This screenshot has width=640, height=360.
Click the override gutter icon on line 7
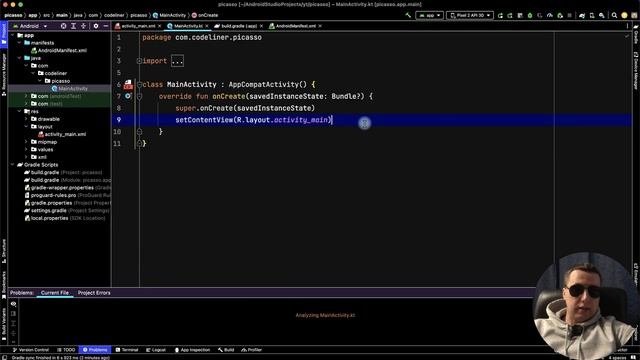(x=128, y=96)
